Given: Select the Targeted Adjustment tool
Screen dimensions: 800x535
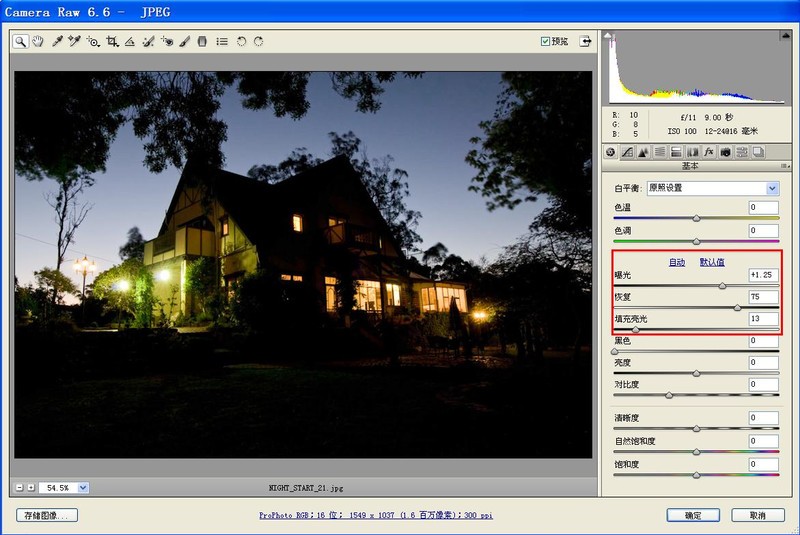Looking at the screenshot, I should [93, 41].
